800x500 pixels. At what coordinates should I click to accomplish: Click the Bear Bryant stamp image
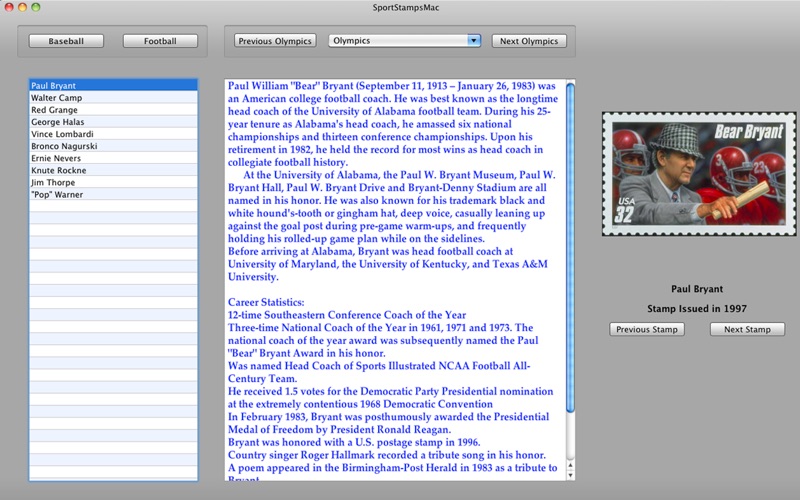699,174
